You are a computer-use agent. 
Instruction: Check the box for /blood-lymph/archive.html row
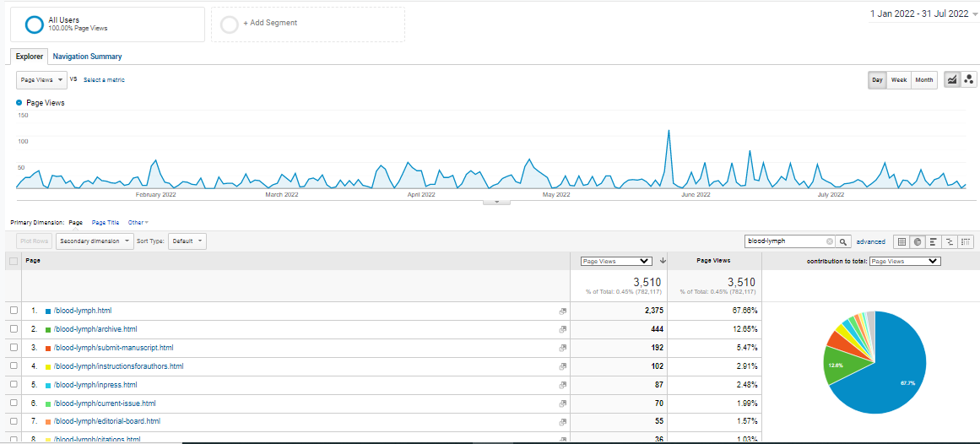pyautogui.click(x=14, y=329)
